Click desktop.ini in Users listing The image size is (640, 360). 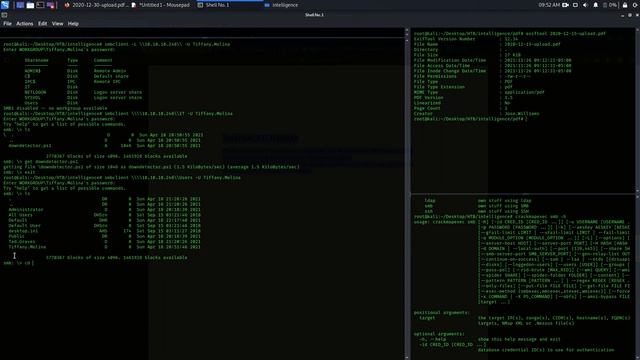[x=23, y=231]
